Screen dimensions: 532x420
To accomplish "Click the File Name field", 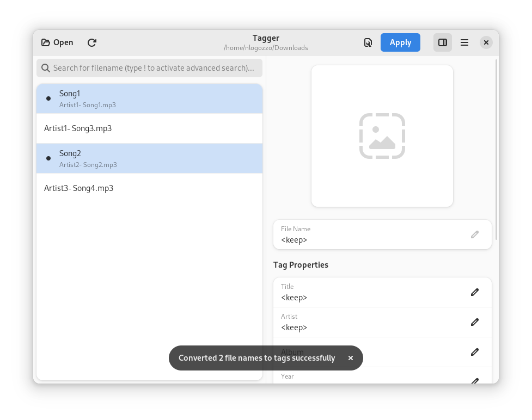I will pyautogui.click(x=382, y=234).
